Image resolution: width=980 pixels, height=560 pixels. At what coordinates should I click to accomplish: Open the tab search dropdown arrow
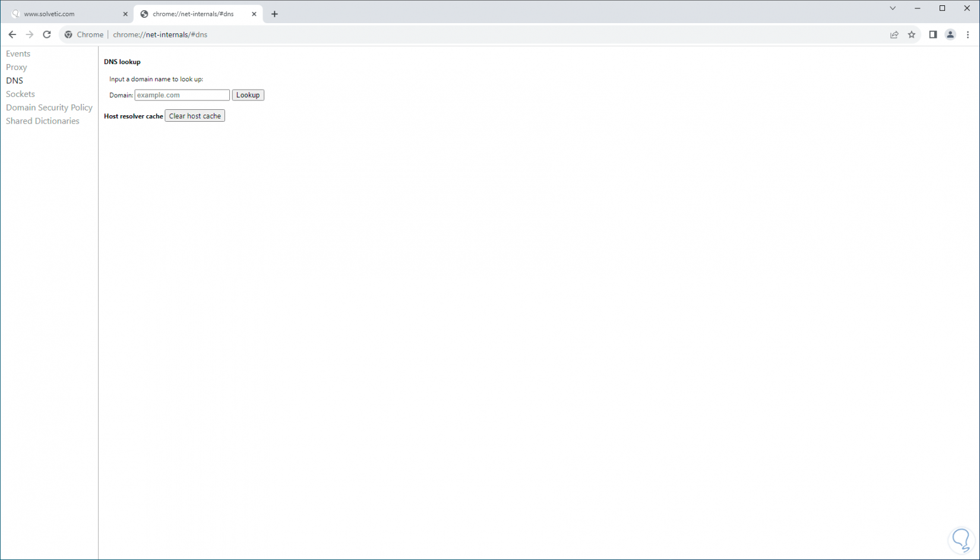coord(893,8)
